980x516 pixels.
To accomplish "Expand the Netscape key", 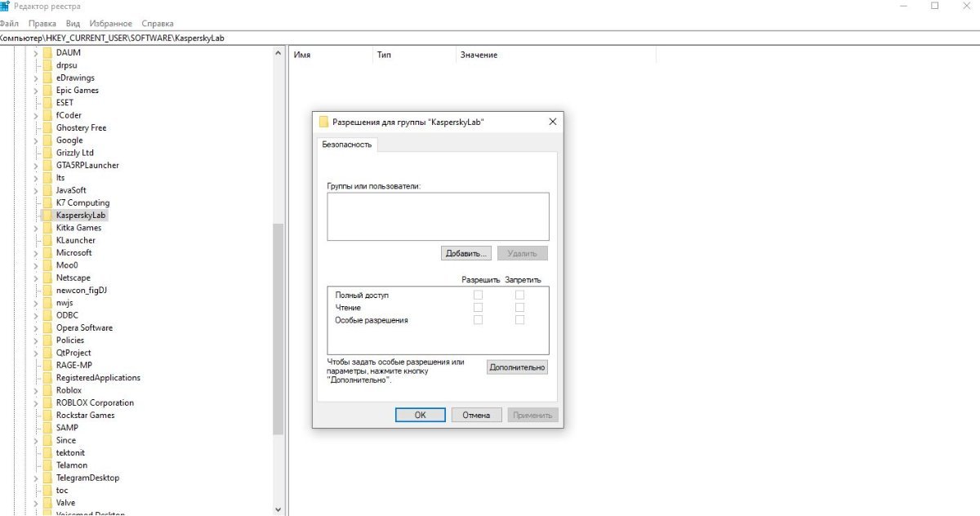I will [36, 278].
